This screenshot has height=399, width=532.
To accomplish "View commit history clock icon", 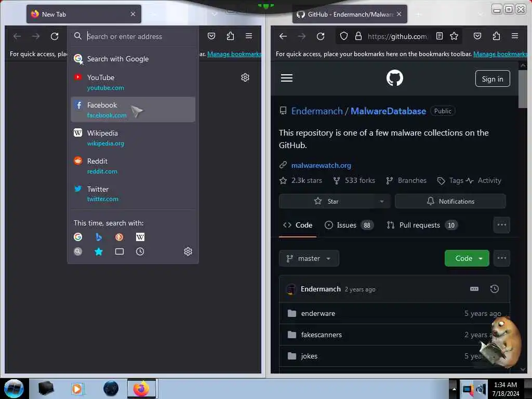I will tap(495, 289).
